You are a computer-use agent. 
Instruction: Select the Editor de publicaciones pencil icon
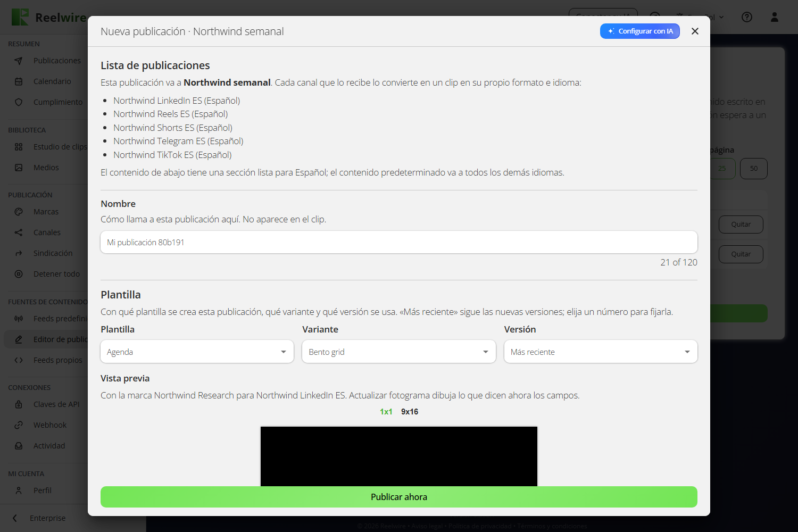(19, 339)
